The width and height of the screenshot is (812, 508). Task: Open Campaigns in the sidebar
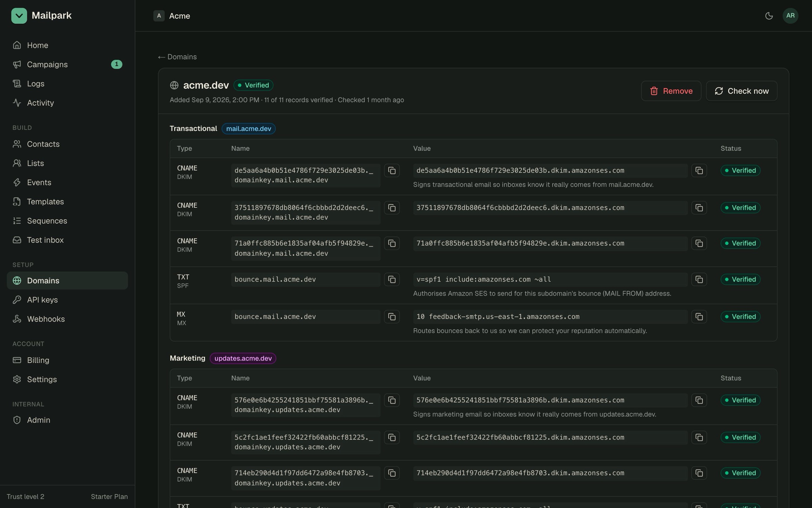[x=67, y=64]
